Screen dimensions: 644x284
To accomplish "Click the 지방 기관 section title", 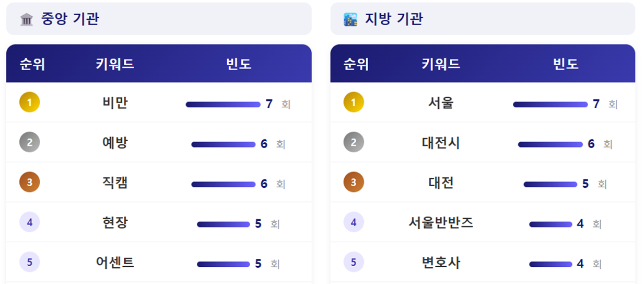I will [394, 19].
